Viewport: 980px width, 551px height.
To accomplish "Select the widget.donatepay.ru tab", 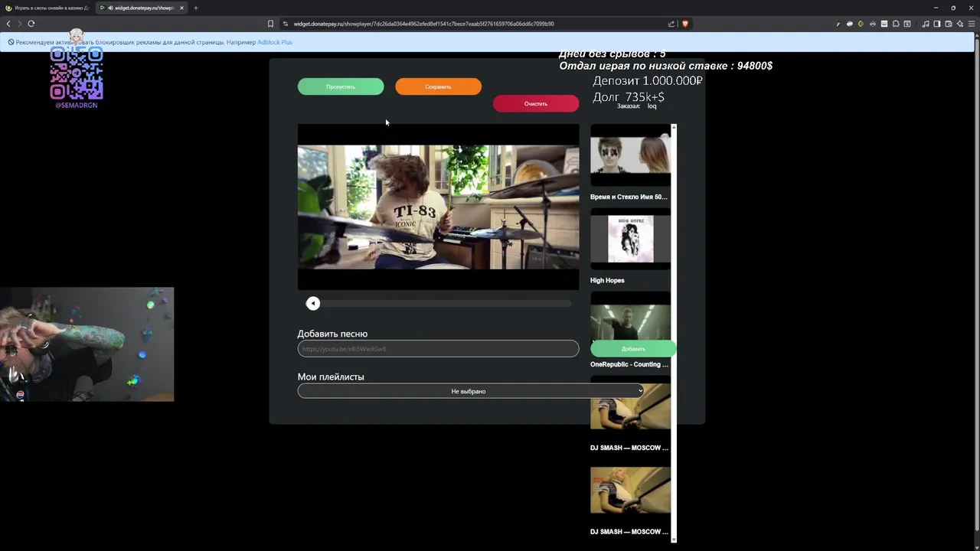I will tap(142, 8).
